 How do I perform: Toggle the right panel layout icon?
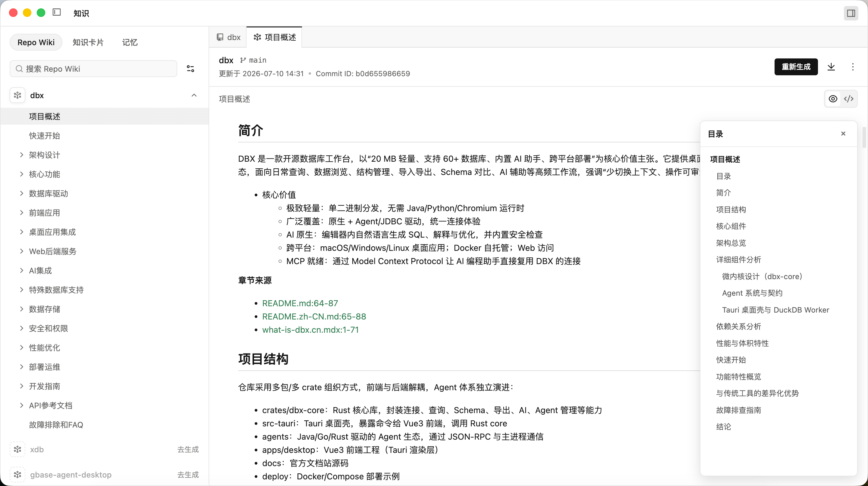tap(851, 13)
